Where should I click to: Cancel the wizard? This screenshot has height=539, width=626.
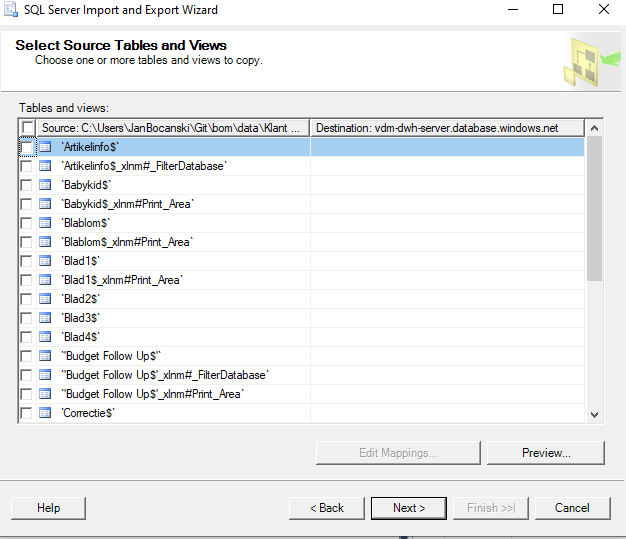[x=573, y=508]
